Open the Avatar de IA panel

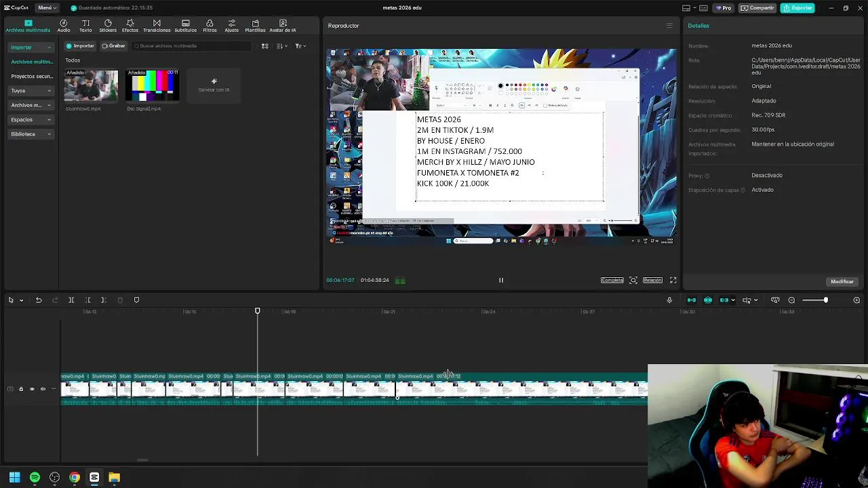click(283, 26)
